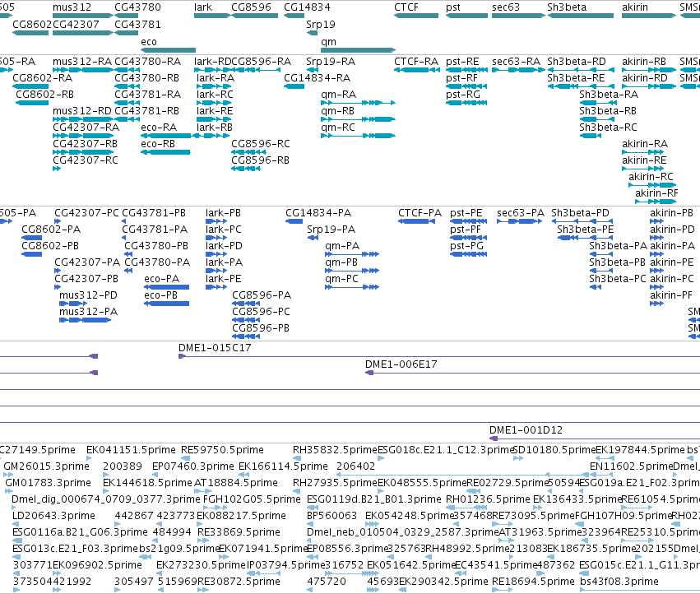The height and width of the screenshot is (594, 700).
Task: Click protein pst-PG
Action: click(467, 246)
